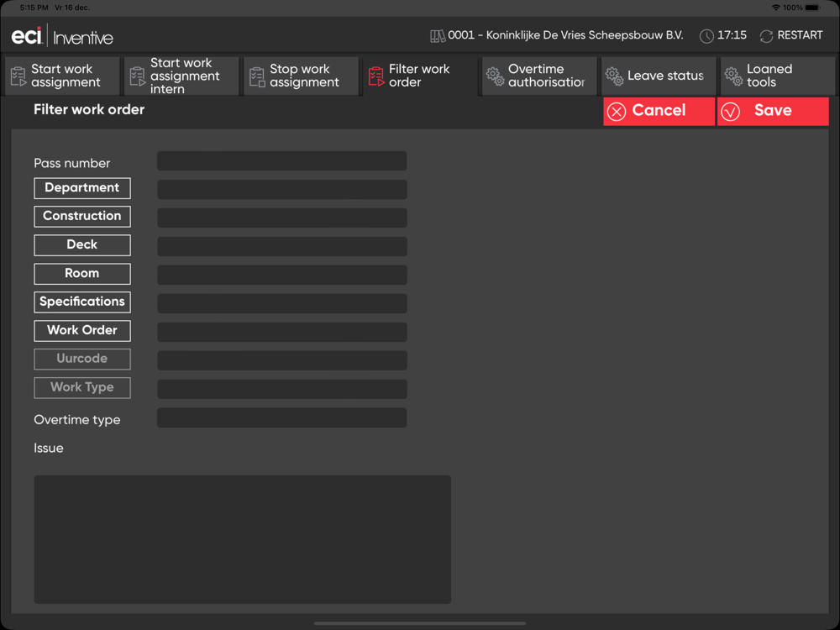
Task: Cancel the filter work order form
Action: click(659, 112)
